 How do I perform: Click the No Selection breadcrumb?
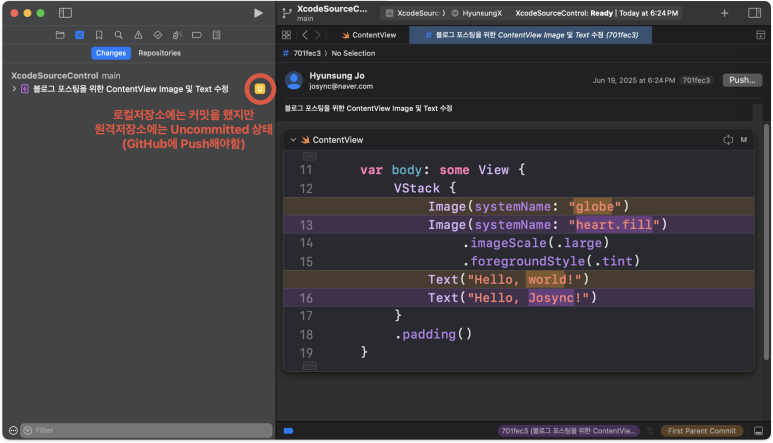click(353, 53)
